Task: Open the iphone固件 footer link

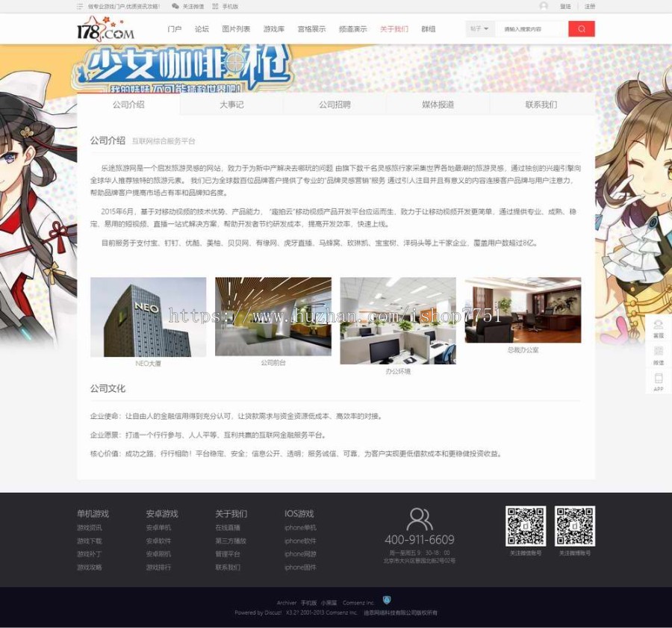Action: pyautogui.click(x=300, y=568)
